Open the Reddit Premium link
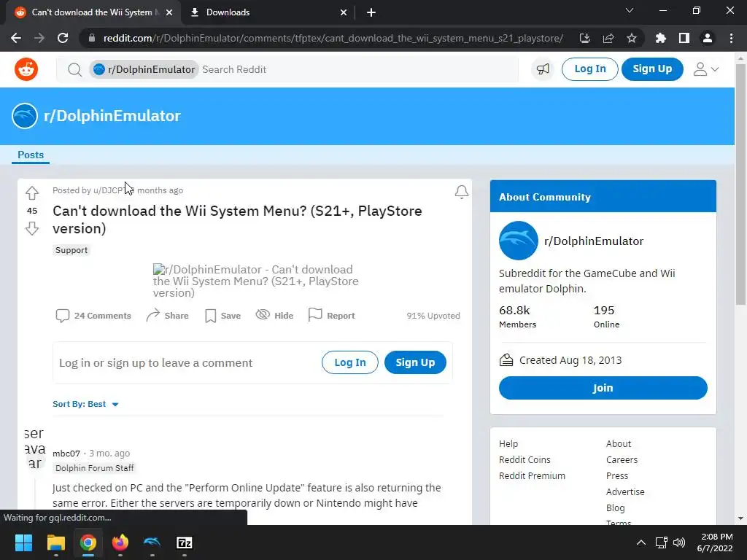Image resolution: width=747 pixels, height=560 pixels. point(532,475)
